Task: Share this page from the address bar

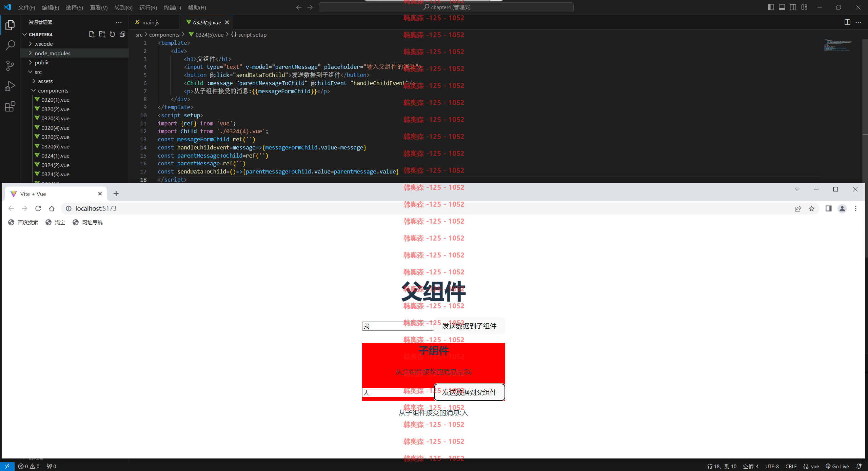Action: tap(798, 208)
